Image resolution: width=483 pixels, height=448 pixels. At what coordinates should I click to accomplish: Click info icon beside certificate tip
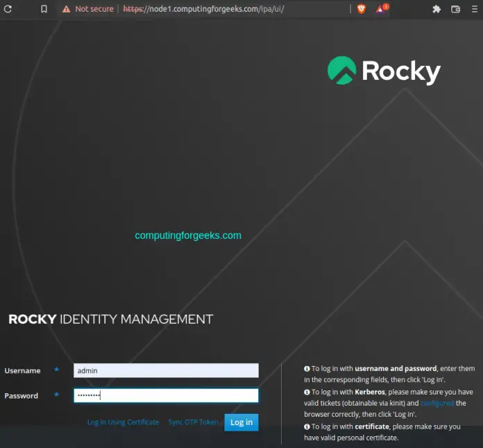(307, 426)
